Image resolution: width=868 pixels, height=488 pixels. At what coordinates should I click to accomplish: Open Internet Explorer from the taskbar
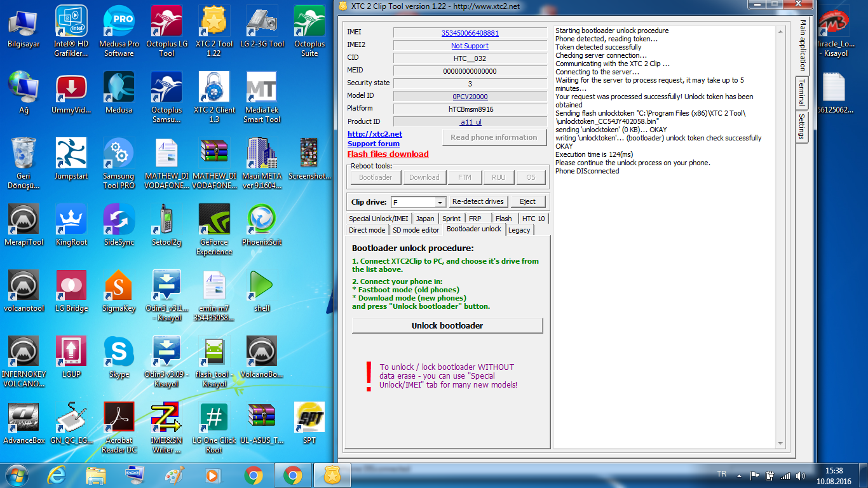pos(58,475)
